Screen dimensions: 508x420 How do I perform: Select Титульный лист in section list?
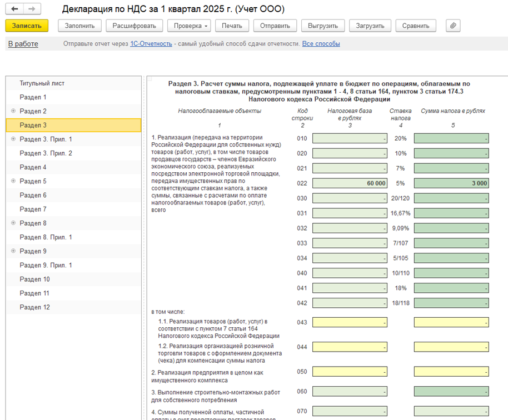click(x=42, y=83)
